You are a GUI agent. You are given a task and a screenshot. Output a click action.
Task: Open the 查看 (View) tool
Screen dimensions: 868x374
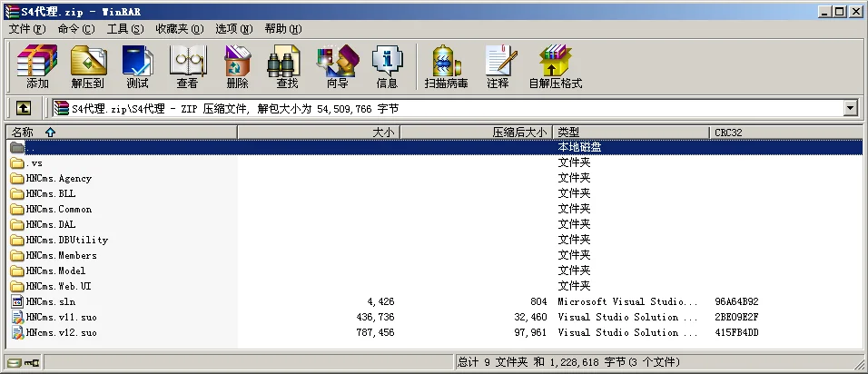tap(187, 66)
